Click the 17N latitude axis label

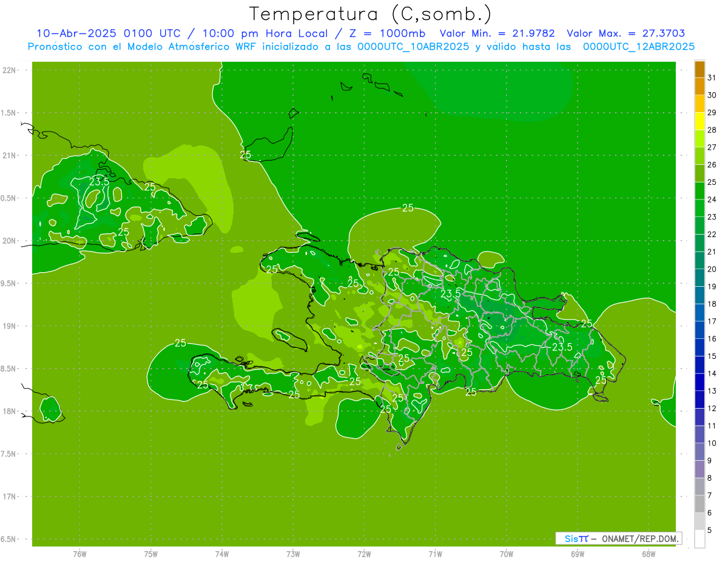pyautogui.click(x=10, y=497)
